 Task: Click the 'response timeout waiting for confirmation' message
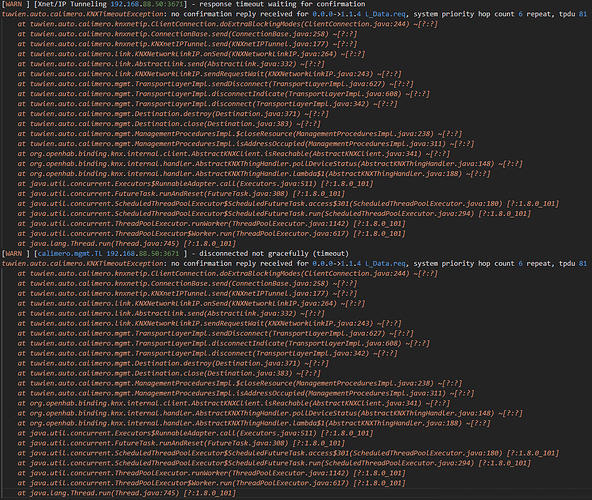[x=282, y=4]
